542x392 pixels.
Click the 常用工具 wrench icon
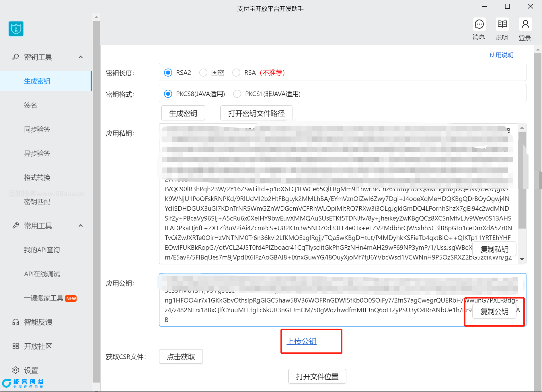15,226
